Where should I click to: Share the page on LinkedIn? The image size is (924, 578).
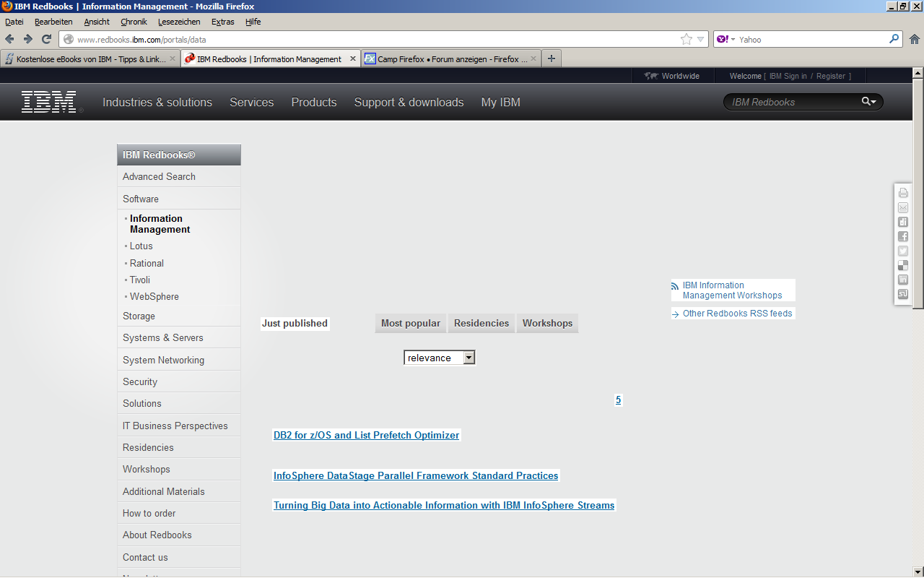pyautogui.click(x=903, y=280)
